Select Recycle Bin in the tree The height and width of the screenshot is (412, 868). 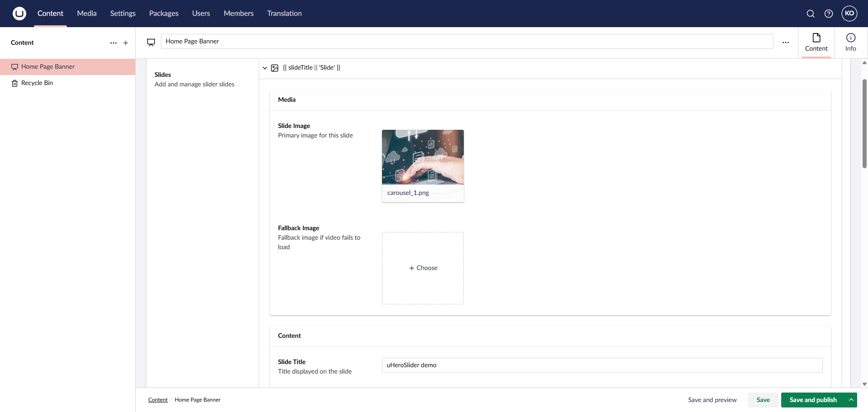37,83
